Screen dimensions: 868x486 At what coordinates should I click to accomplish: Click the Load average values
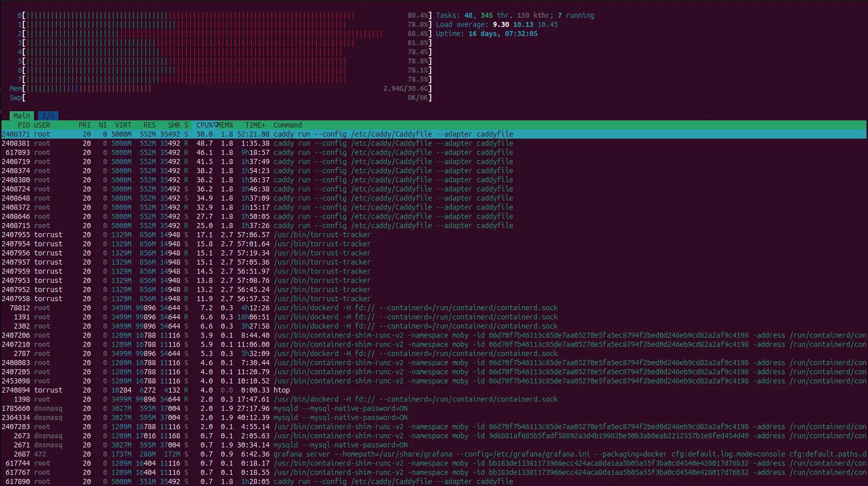click(x=525, y=24)
